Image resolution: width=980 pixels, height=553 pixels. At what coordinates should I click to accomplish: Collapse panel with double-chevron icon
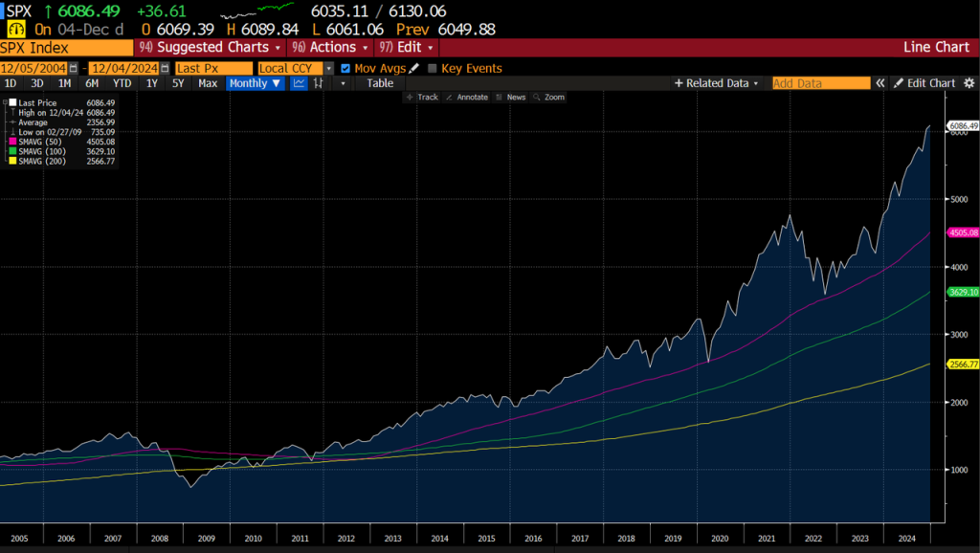(880, 83)
